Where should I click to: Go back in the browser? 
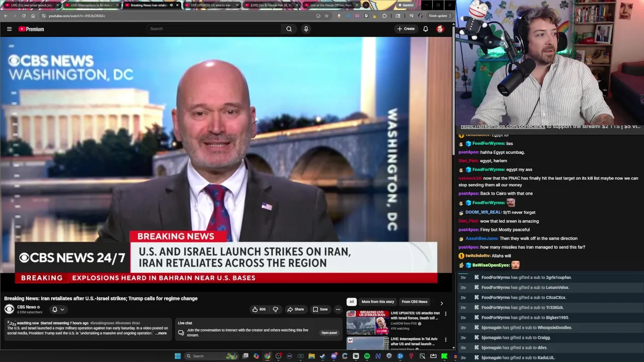point(6,16)
